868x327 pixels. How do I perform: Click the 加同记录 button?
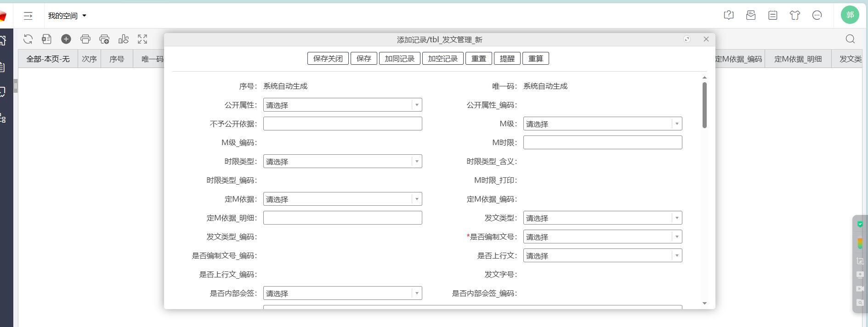tap(399, 59)
